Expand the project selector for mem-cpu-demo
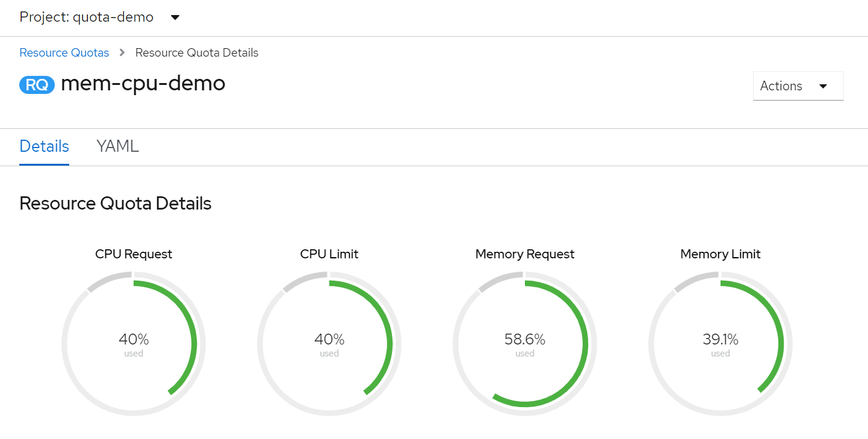The width and height of the screenshot is (868, 439). [99, 17]
